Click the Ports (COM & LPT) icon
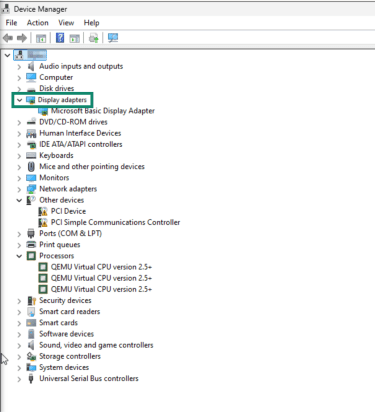 coord(31,233)
